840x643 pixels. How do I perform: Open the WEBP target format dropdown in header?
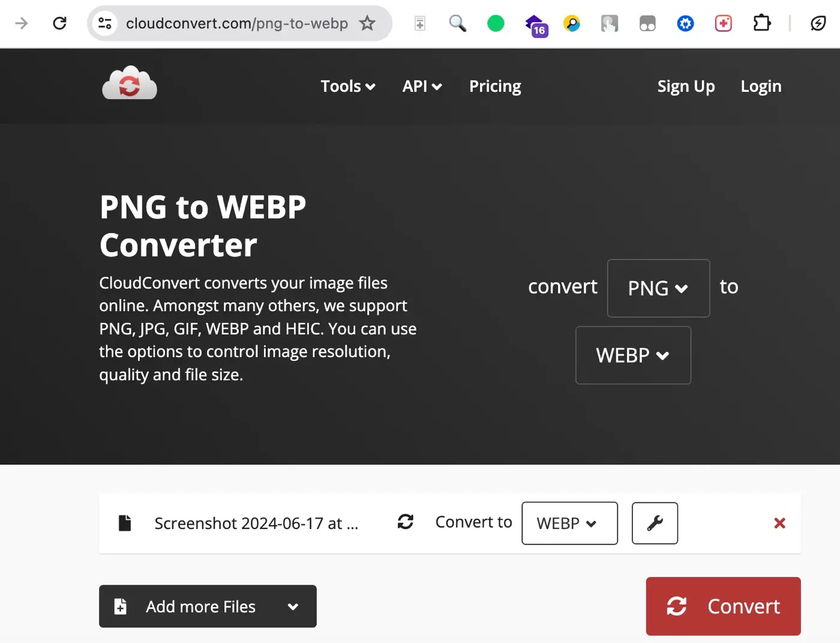[x=633, y=355]
